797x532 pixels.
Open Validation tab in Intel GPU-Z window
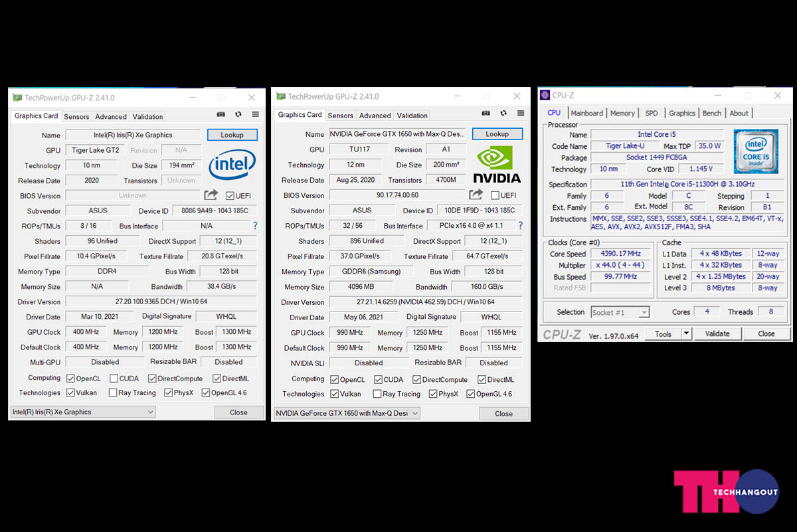coord(147,116)
